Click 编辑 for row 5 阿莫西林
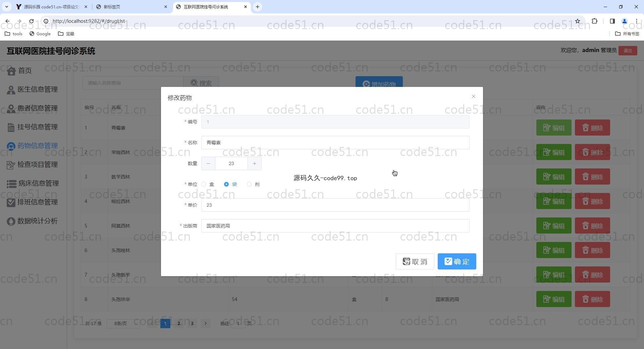 pos(553,226)
